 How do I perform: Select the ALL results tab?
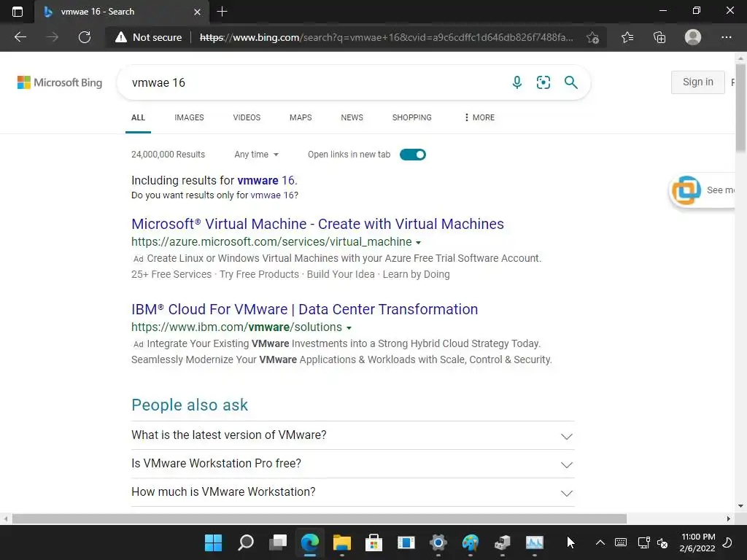coord(138,117)
